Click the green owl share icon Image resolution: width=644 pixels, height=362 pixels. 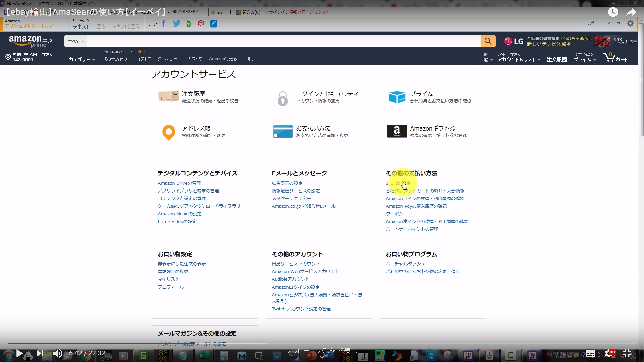click(189, 23)
